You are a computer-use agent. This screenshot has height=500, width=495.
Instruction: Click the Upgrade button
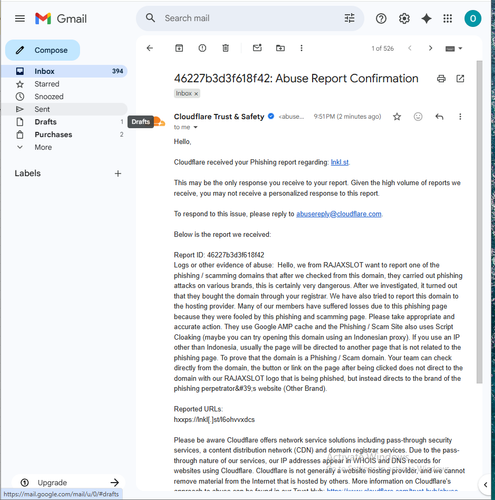pyautogui.click(x=69, y=483)
